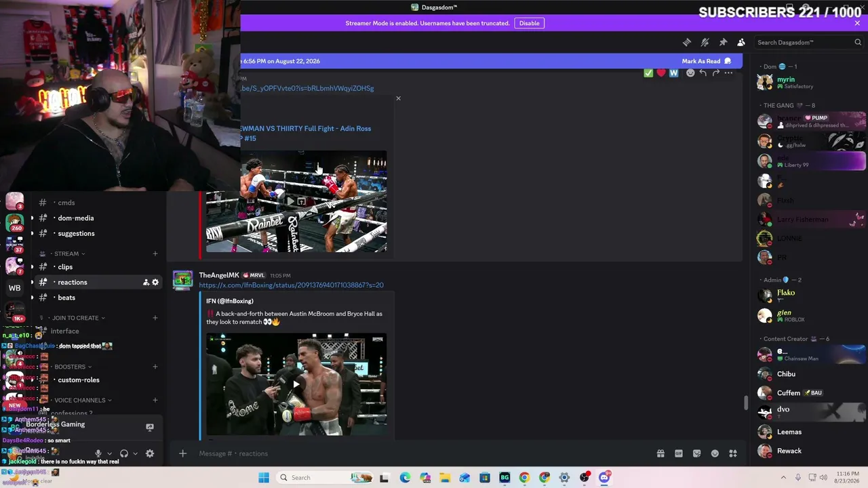Add channel to STREAM category

(x=155, y=253)
